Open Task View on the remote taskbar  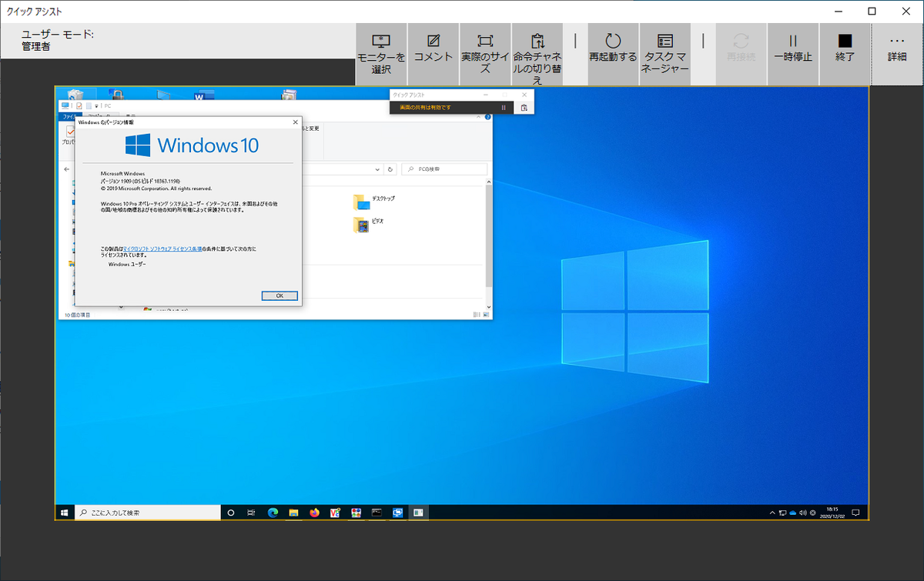251,512
